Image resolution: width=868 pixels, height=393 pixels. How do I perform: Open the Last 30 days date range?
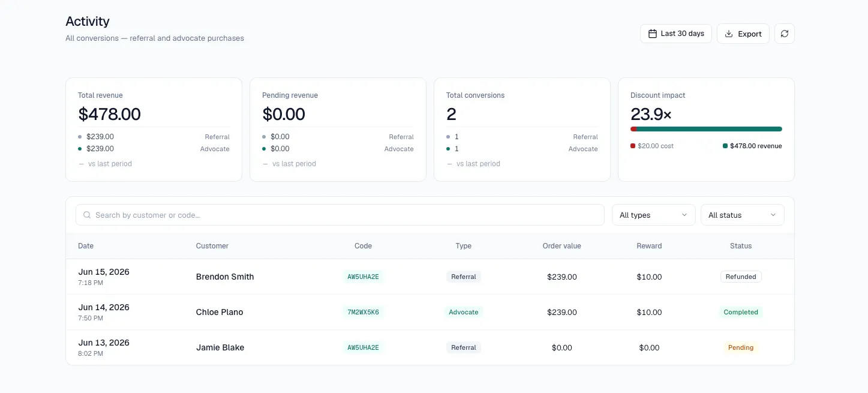tap(676, 34)
